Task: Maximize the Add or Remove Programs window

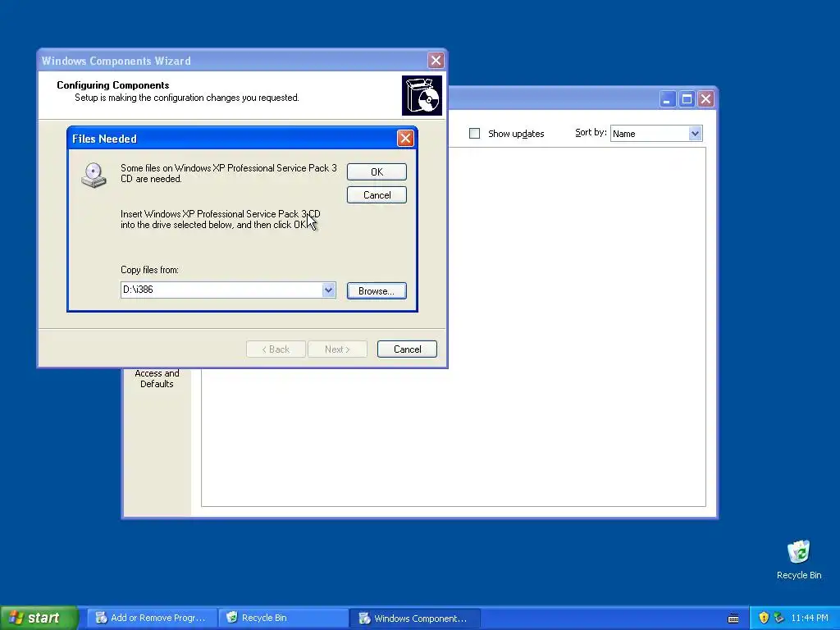Action: coord(687,99)
